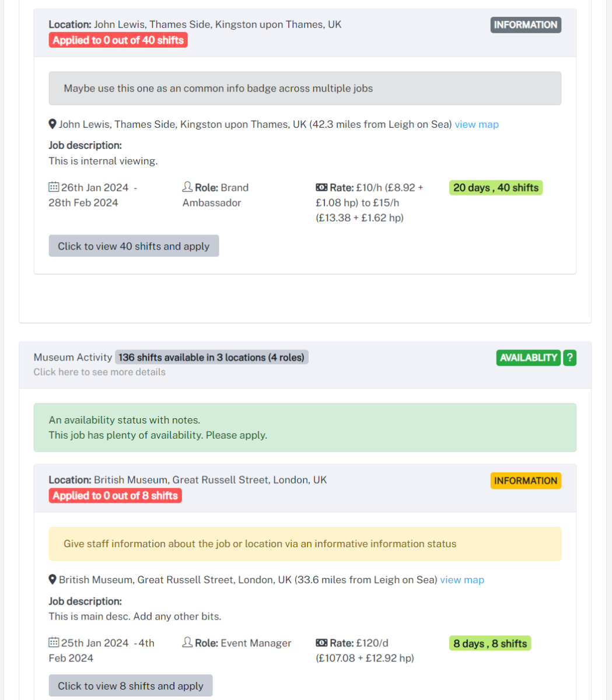Click the map pin icon beside British Museum address
612x700 pixels.
[x=53, y=580]
